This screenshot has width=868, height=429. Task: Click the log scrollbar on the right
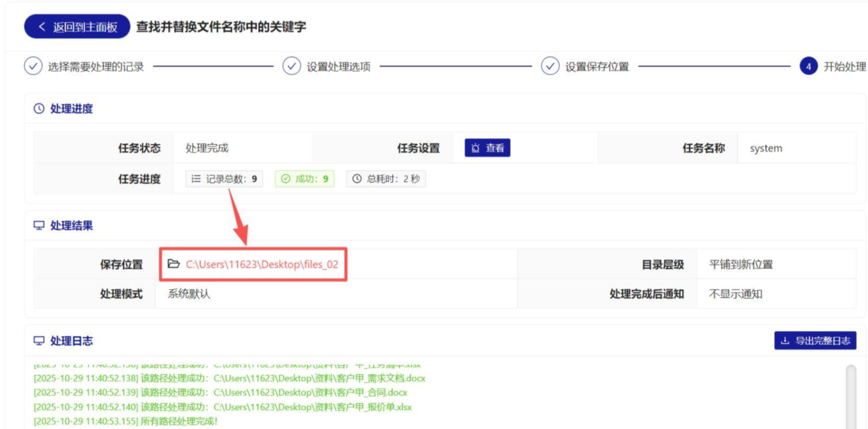tap(851, 396)
